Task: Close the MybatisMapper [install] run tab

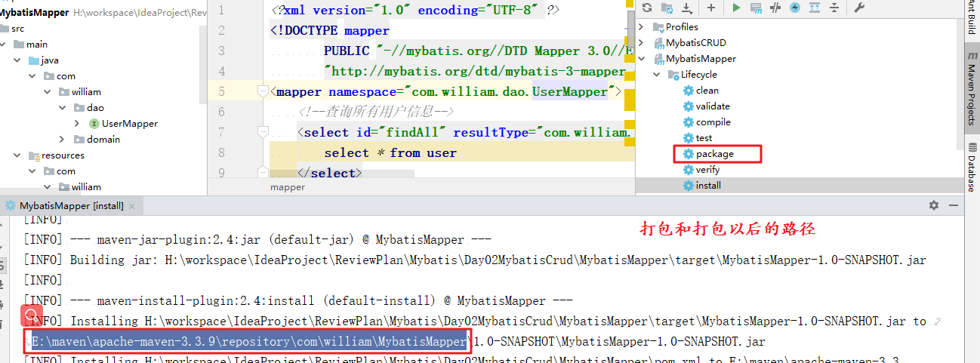Action: pos(131,205)
